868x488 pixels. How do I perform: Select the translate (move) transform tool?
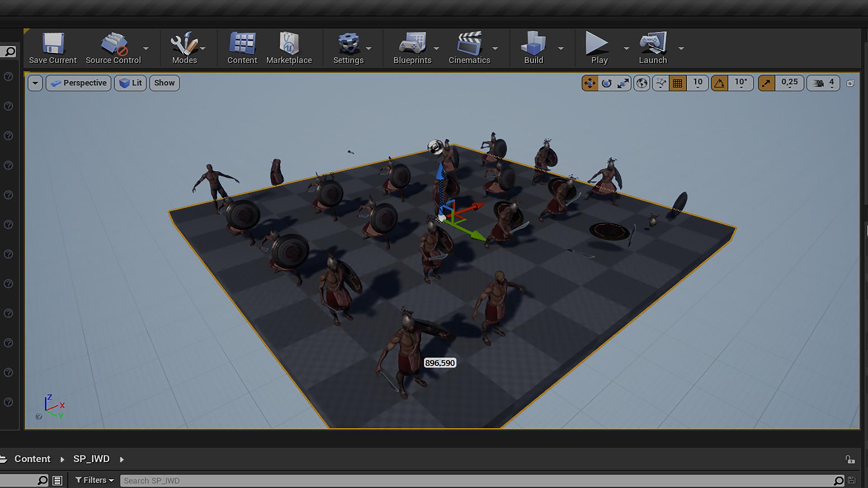click(x=590, y=83)
